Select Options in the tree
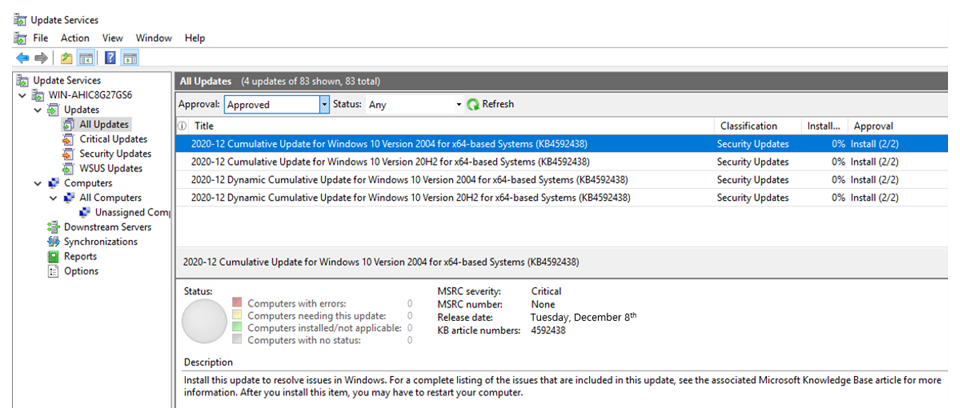960x420 pixels. (81, 271)
